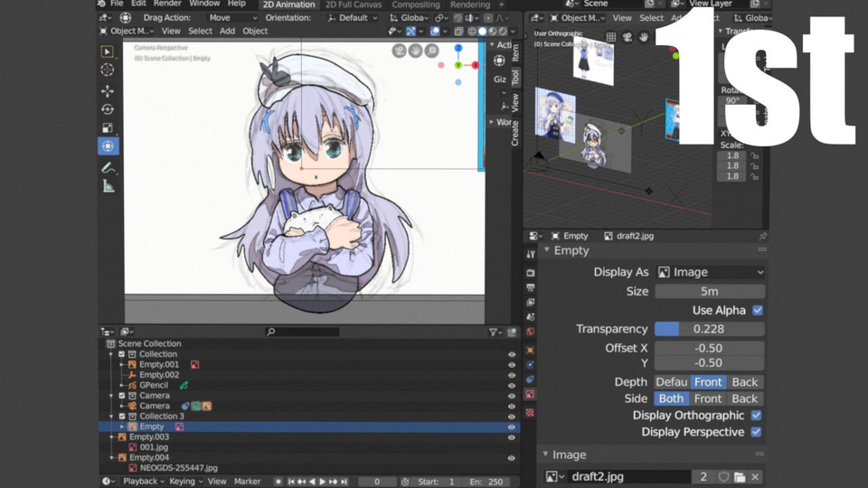Switch to the 2D Full Canvas workspace

tap(354, 5)
